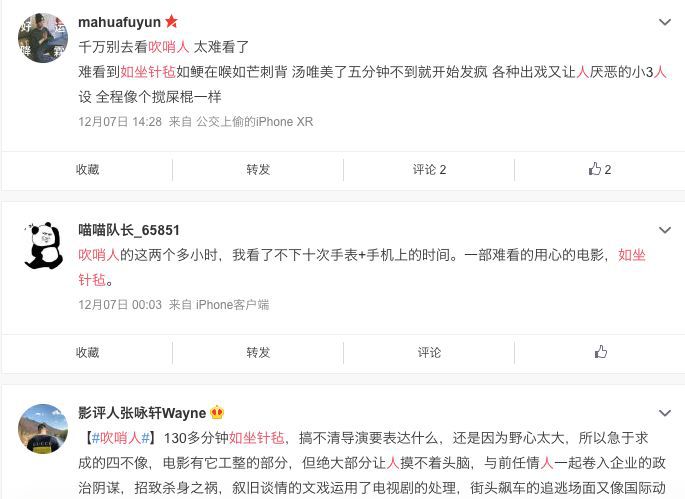This screenshot has width=685, height=499.
Task: Click red star badge next to mahuafuyun
Action: 171,21
